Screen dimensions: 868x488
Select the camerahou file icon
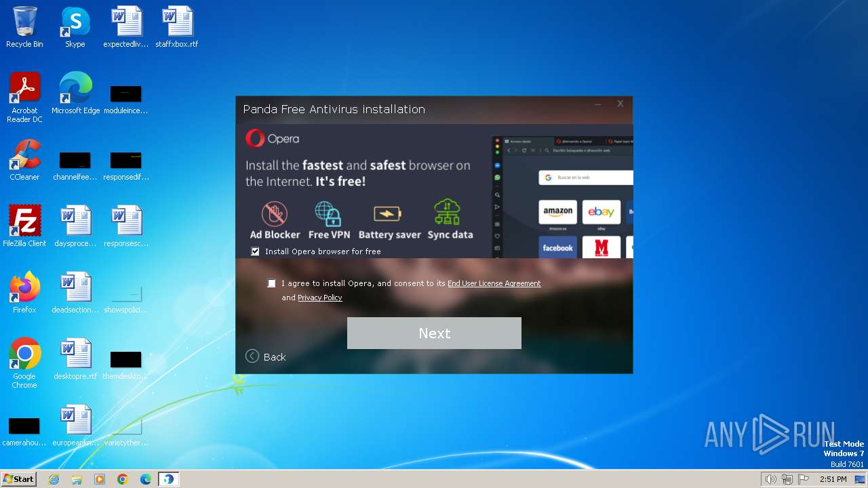coord(24,432)
